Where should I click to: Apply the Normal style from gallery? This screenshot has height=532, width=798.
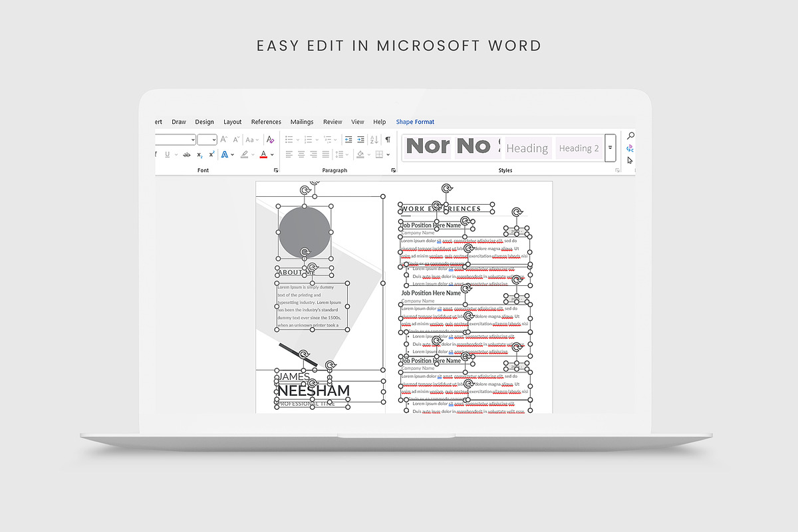coord(428,146)
